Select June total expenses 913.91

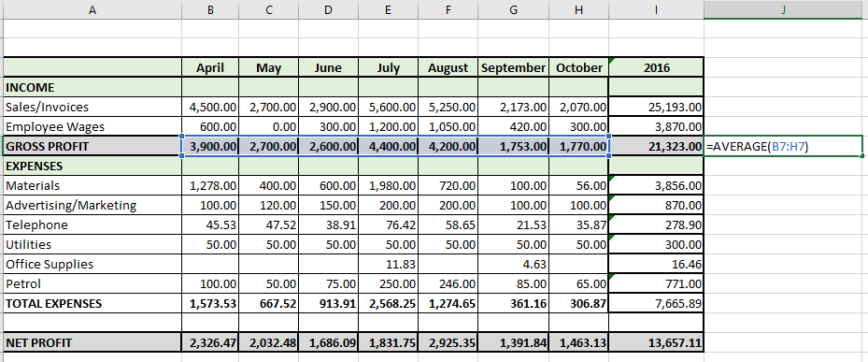click(x=329, y=303)
